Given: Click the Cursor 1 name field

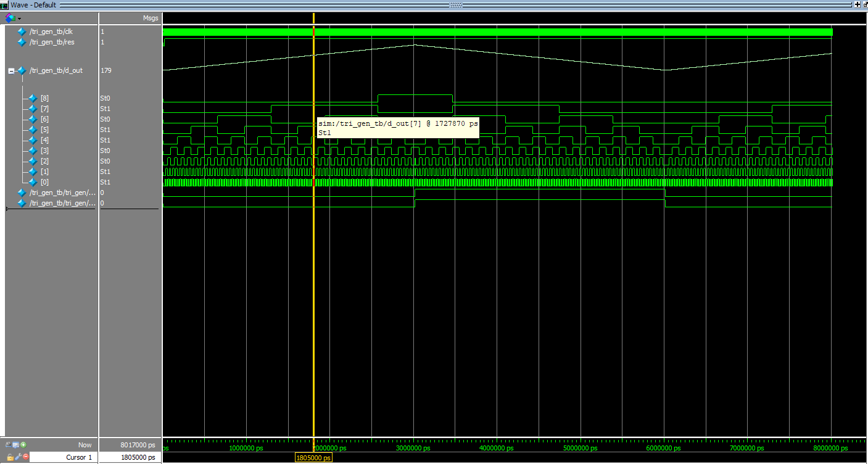Looking at the screenshot, I should (x=64, y=457).
